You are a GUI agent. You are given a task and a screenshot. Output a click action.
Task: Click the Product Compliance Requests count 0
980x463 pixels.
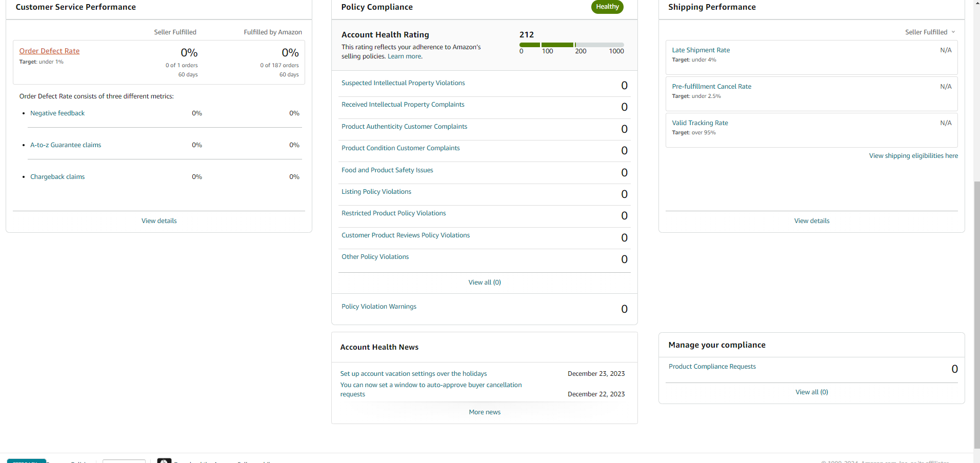point(954,369)
